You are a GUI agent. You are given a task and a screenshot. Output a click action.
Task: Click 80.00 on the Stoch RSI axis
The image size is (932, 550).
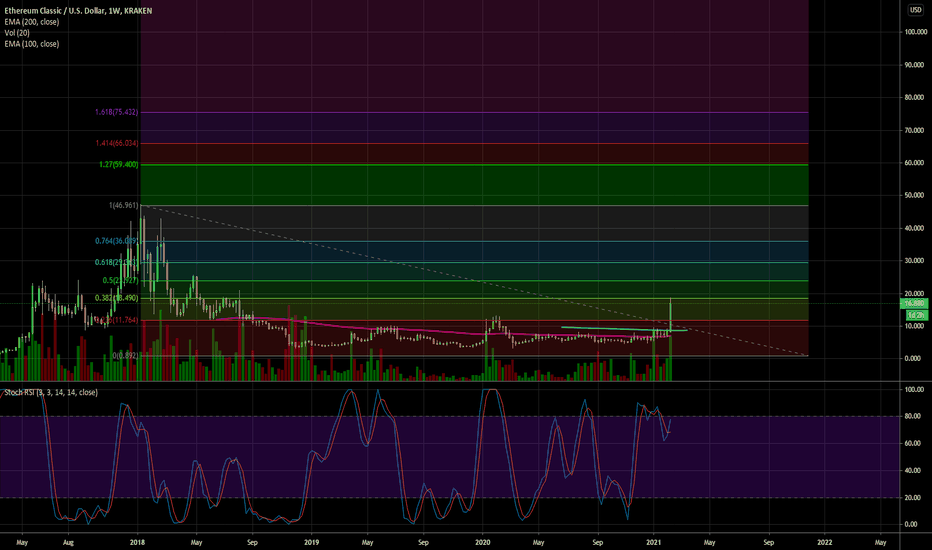pyautogui.click(x=914, y=416)
